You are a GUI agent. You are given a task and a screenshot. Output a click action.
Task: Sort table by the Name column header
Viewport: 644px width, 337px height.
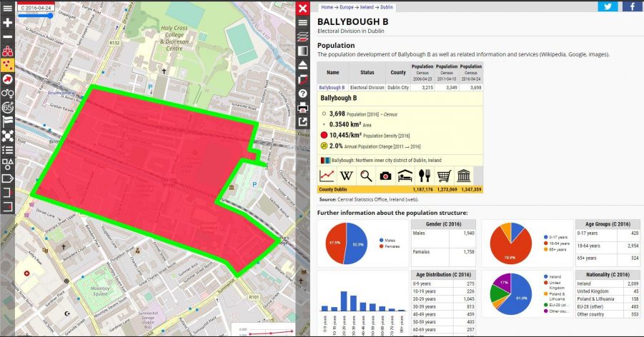(x=332, y=73)
